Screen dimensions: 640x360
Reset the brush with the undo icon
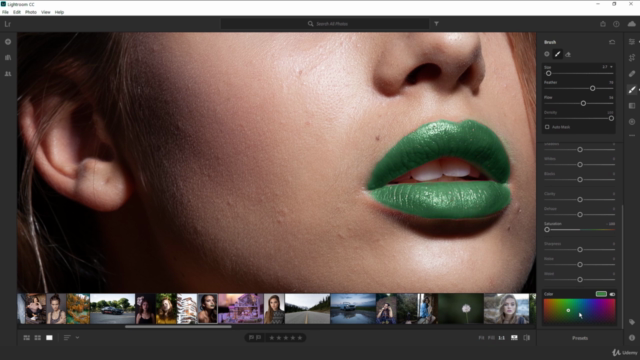tap(612, 42)
